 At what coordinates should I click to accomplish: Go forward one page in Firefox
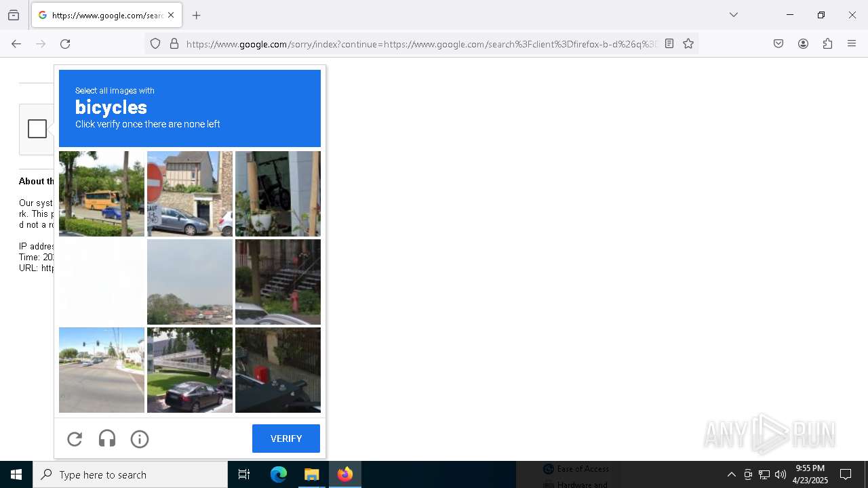pos(41,44)
